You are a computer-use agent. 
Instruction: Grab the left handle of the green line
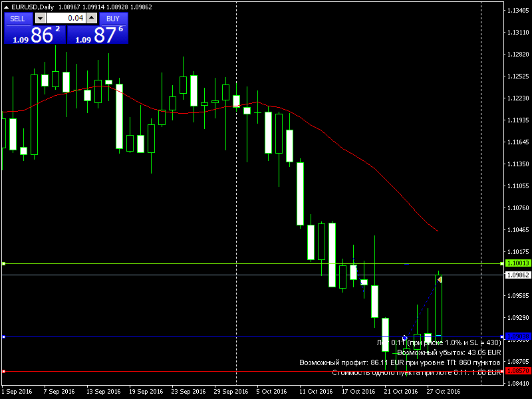tap(4, 263)
